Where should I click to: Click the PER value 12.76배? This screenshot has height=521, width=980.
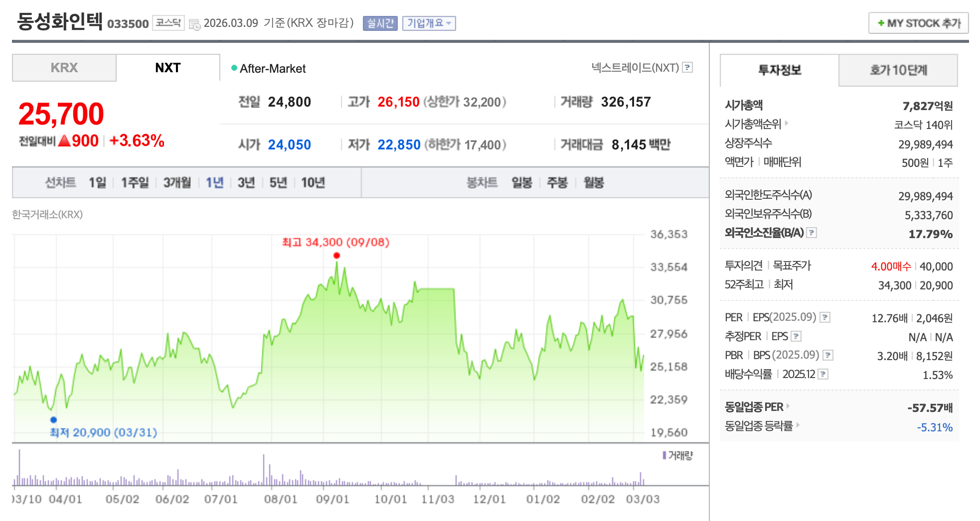coord(890,318)
